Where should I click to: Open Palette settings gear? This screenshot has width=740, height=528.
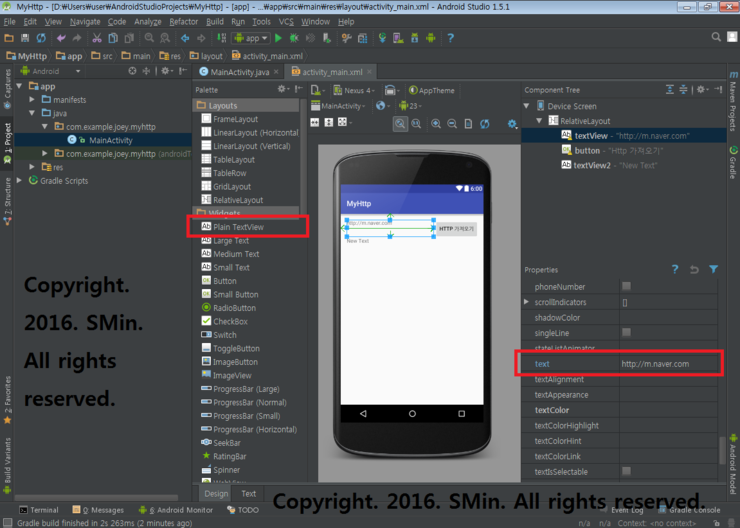282,89
